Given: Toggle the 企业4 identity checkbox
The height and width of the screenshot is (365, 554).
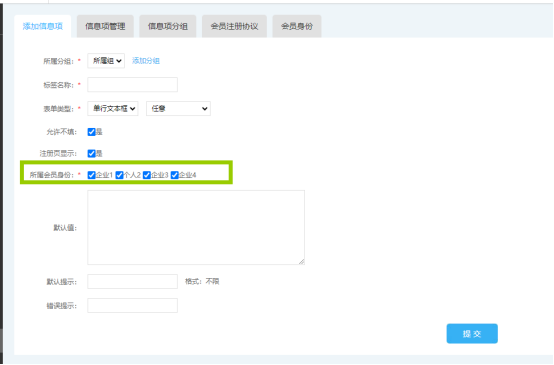Looking at the screenshot, I should pos(175,175).
